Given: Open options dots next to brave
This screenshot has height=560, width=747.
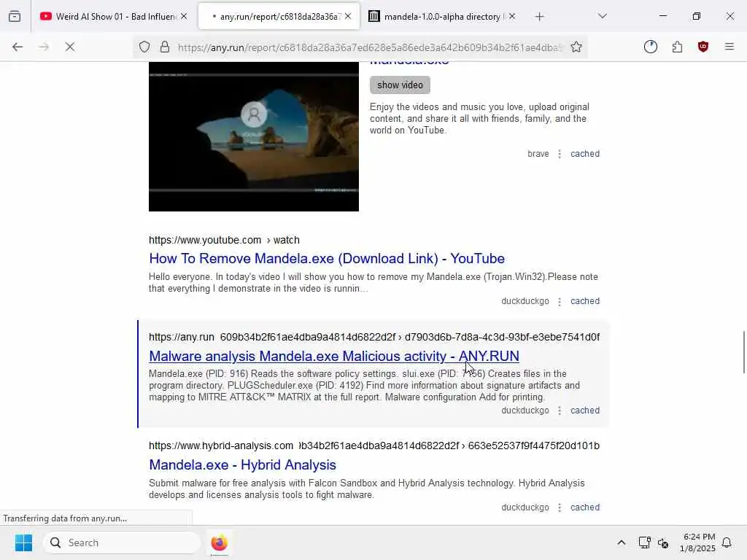Looking at the screenshot, I should [x=560, y=154].
